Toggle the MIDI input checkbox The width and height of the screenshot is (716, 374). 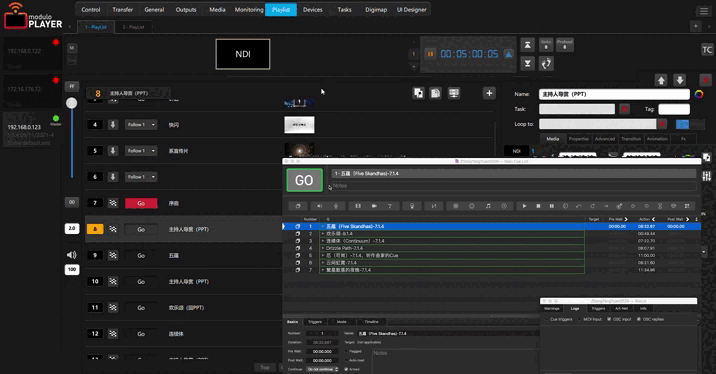[x=580, y=319]
